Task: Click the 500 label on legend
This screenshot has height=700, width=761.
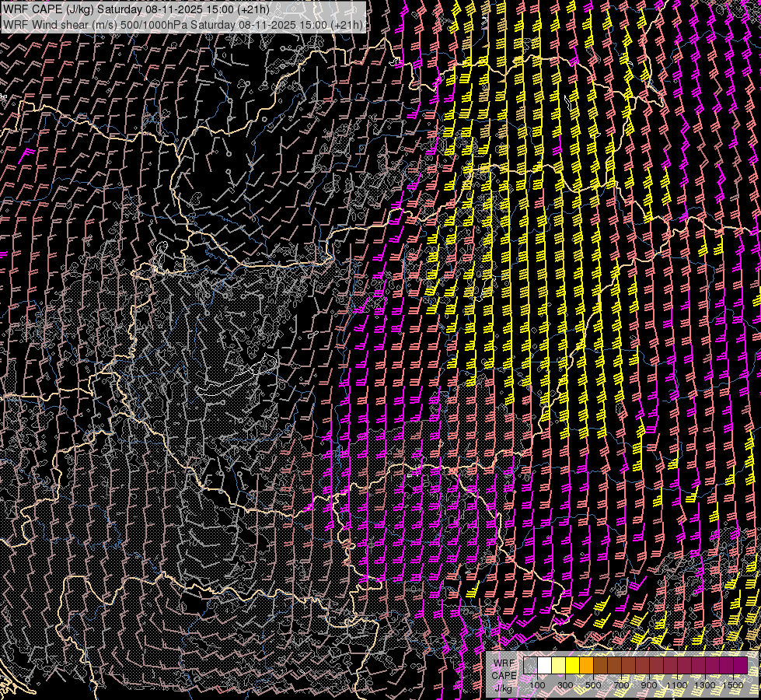Action: 593,684
